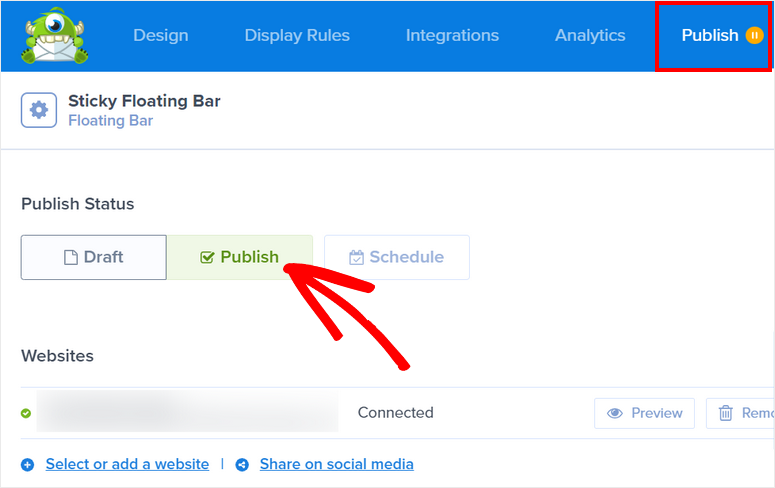Viewport: 775px width, 488px height.
Task: Open the Analytics tab
Action: point(590,35)
